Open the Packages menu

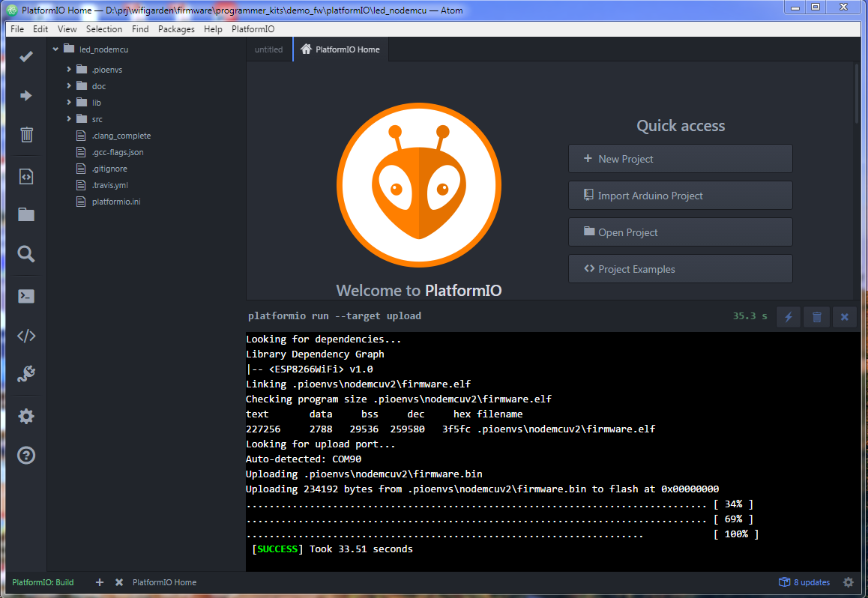coord(176,28)
